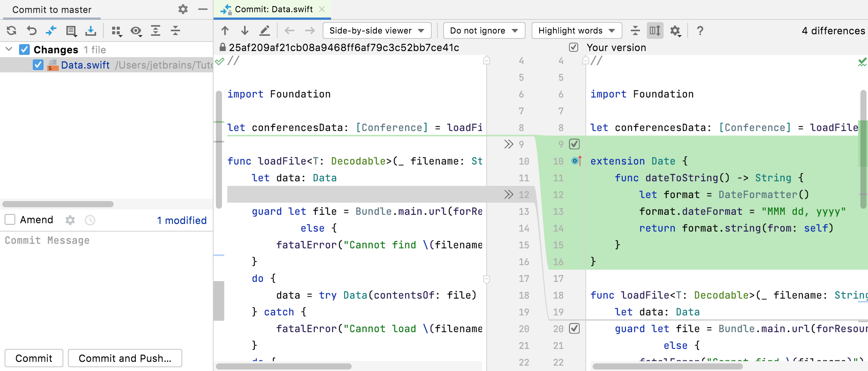
Task: Open diff help question mark
Action: (x=700, y=30)
